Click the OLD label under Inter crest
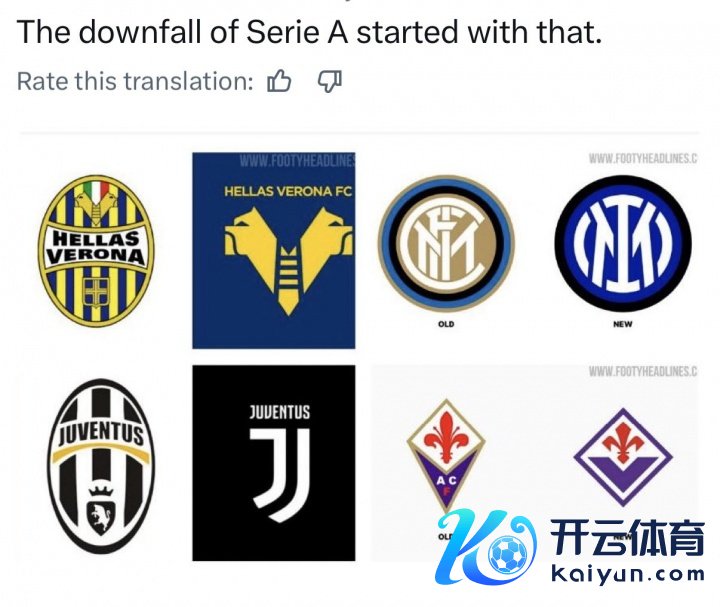This screenshot has width=720, height=607. click(446, 324)
